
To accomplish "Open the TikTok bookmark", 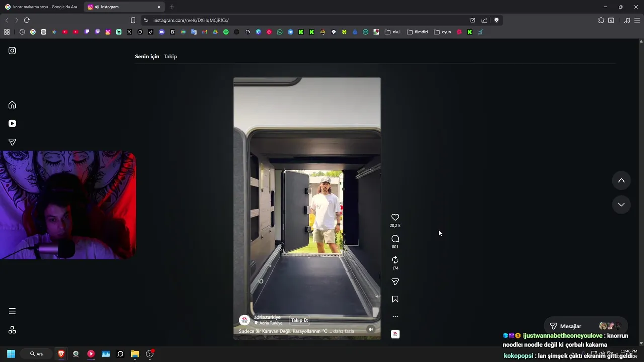I will click(151, 32).
